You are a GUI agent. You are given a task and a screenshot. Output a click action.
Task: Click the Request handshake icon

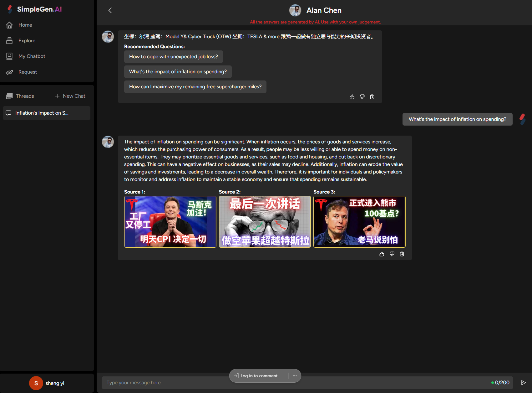click(9, 72)
